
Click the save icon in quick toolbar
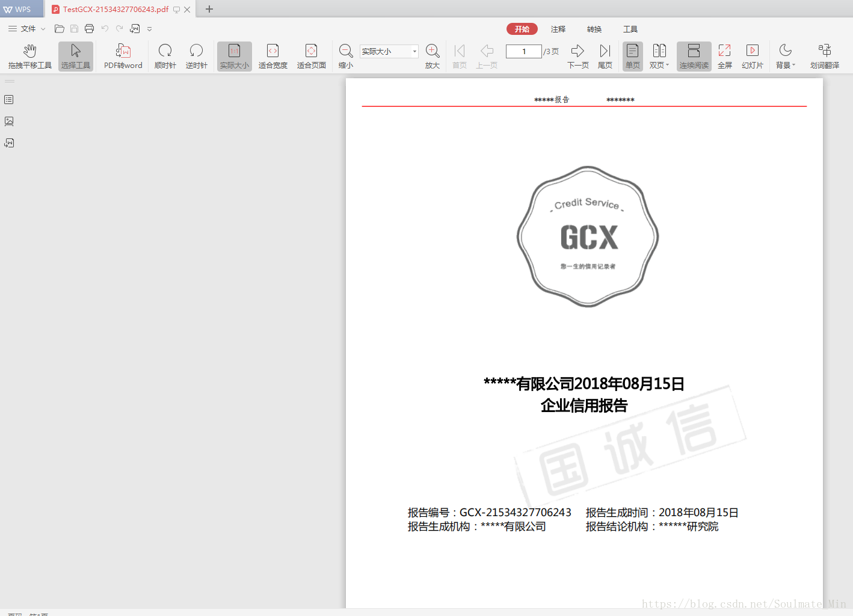75,29
